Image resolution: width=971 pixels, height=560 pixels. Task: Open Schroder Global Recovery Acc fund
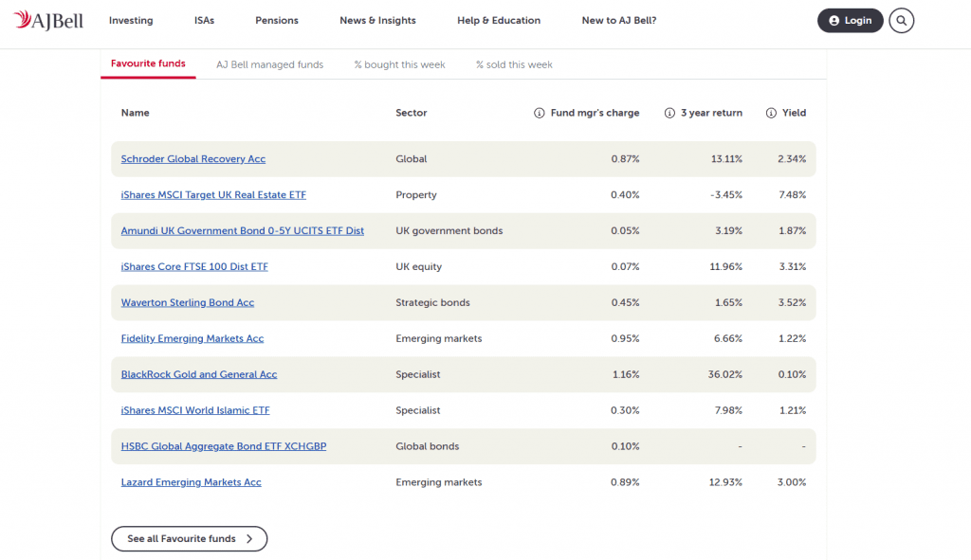click(x=193, y=159)
